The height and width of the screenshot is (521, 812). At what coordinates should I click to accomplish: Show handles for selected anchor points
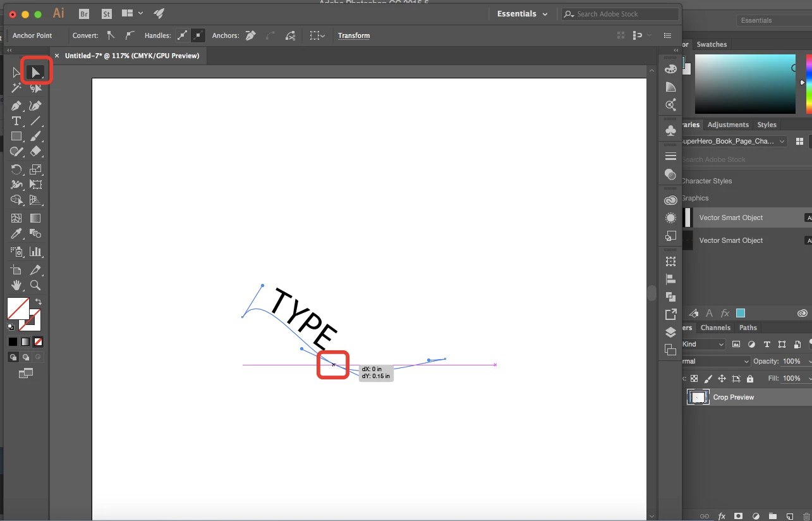182,35
